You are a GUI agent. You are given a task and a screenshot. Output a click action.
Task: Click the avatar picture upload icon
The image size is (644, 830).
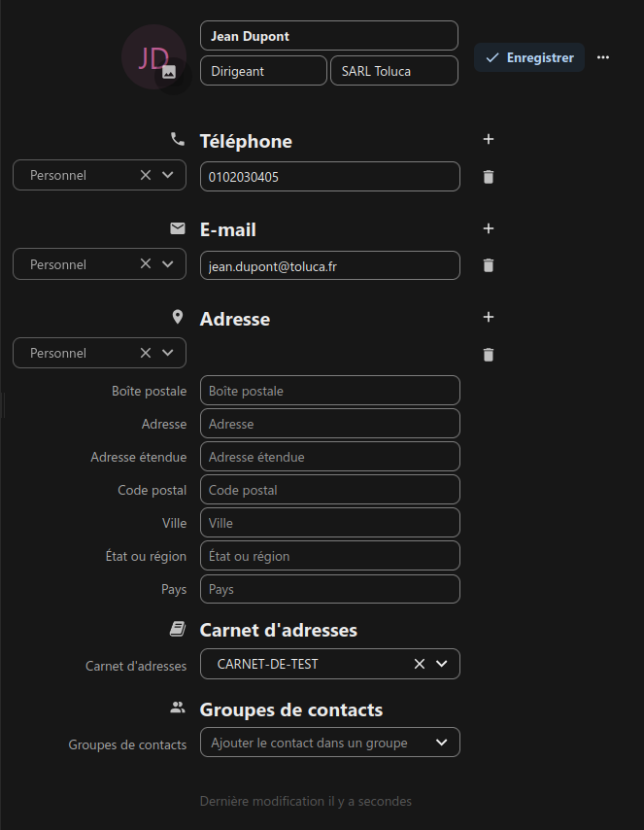click(x=169, y=72)
